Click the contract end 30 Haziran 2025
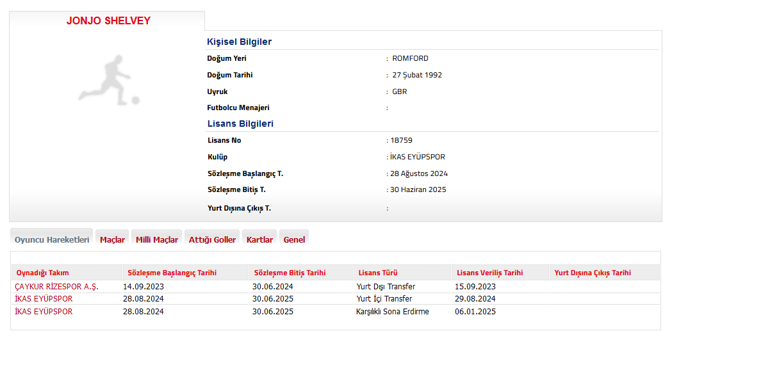Viewport: 770px width, 386px height. (x=418, y=190)
